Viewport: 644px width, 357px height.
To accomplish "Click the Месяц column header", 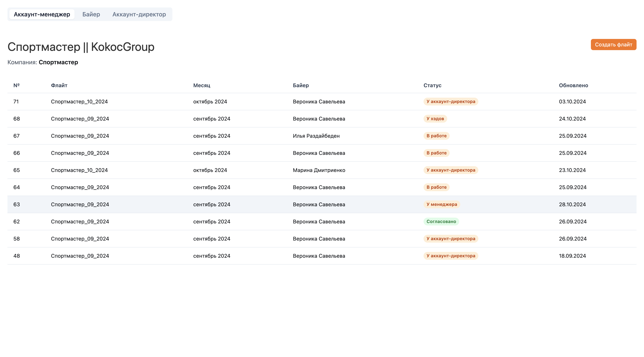I will click(202, 85).
